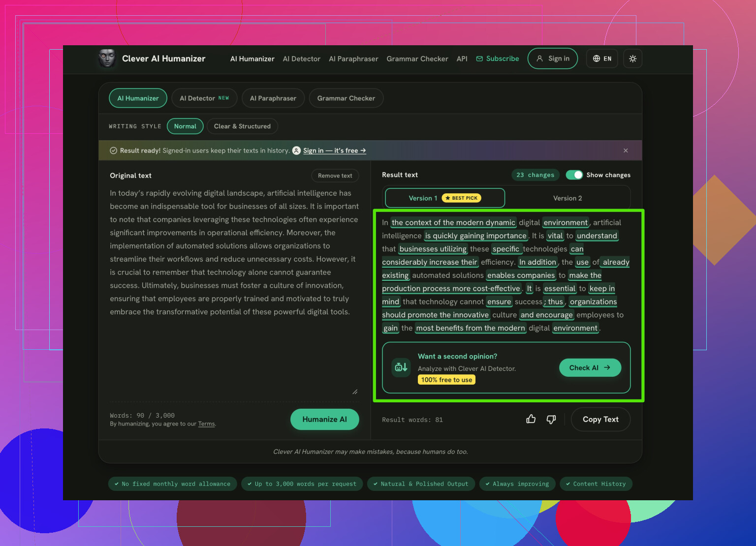The width and height of the screenshot is (756, 546).
Task: Click the Sign in button in header
Action: coord(553,59)
